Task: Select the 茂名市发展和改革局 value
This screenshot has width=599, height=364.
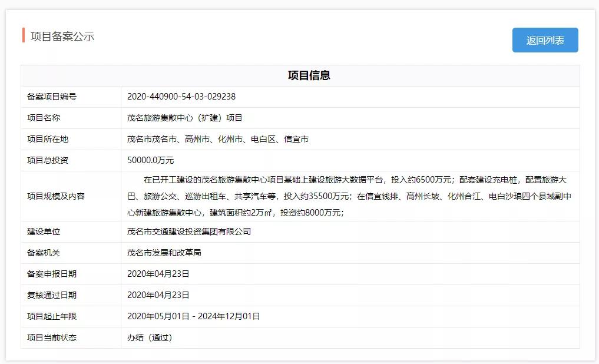Action: tap(164, 253)
